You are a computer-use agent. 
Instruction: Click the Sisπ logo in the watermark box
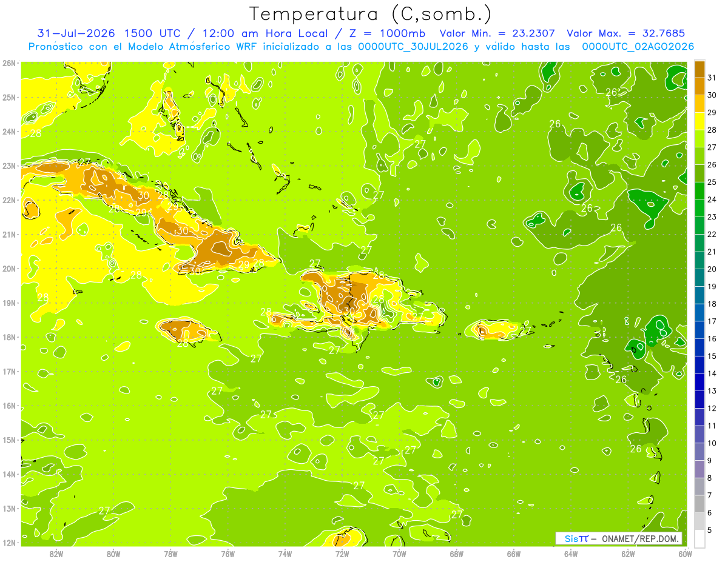pyautogui.click(x=576, y=538)
